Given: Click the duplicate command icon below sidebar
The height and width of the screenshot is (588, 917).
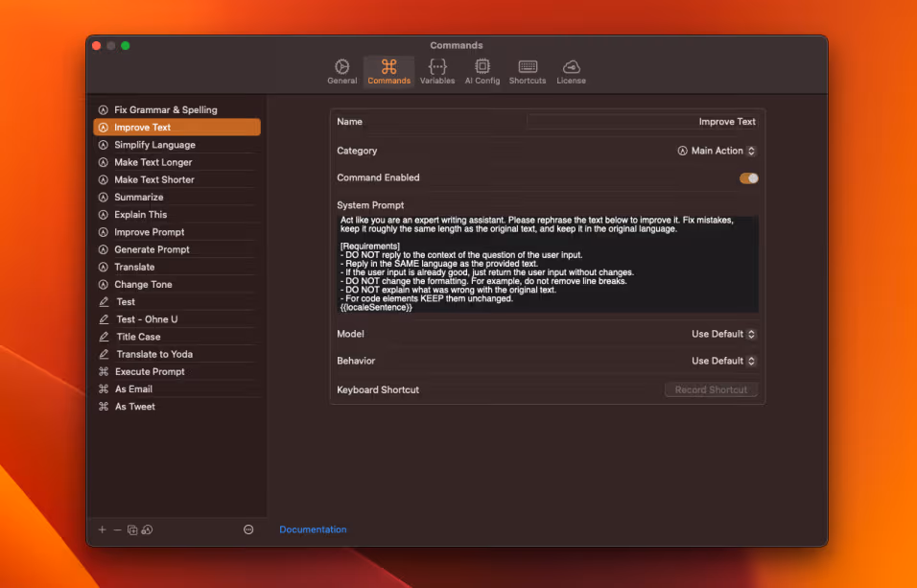Looking at the screenshot, I should (x=133, y=529).
